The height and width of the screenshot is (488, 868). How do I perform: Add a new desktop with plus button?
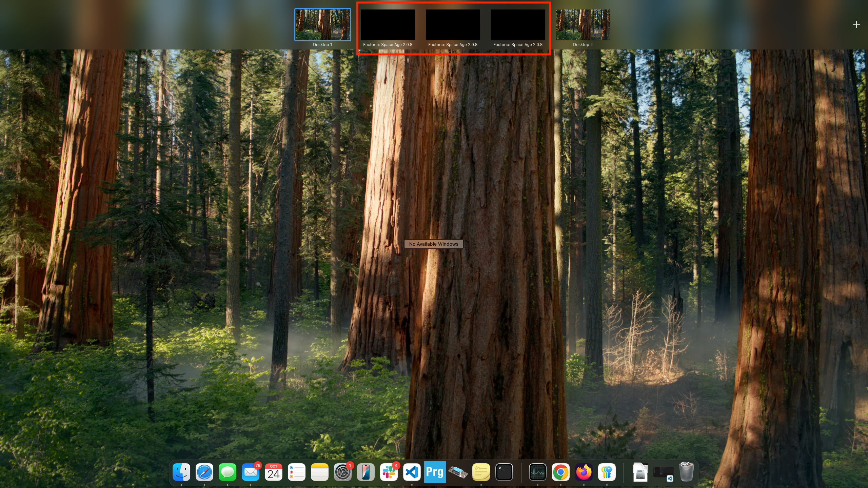coord(856,25)
